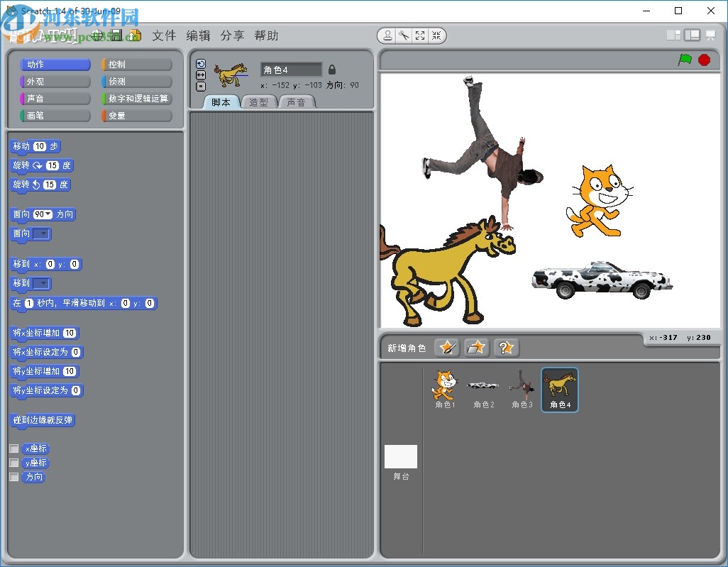This screenshot has width=728, height=567.
Task: Select the stamp duplicate tool
Action: 387,35
